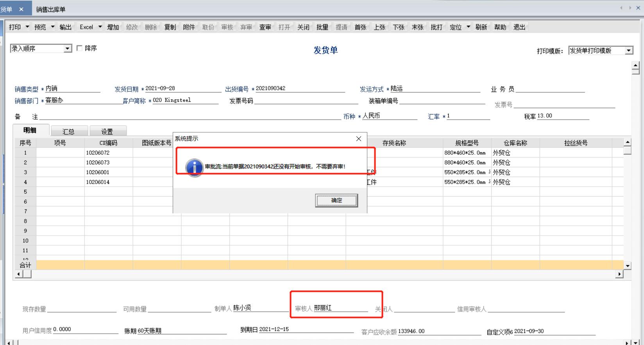Expand the 预览 dropdown arrow
The height and width of the screenshot is (345, 644).
[x=53, y=27]
